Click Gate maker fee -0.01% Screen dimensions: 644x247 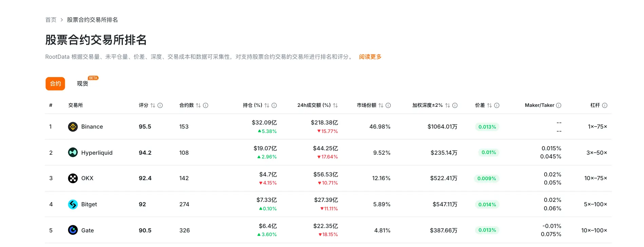(x=552, y=226)
